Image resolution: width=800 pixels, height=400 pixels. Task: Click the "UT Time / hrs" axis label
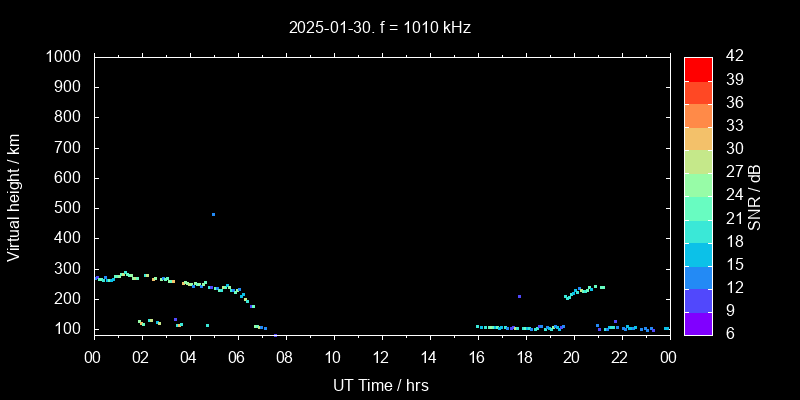pyautogui.click(x=380, y=384)
